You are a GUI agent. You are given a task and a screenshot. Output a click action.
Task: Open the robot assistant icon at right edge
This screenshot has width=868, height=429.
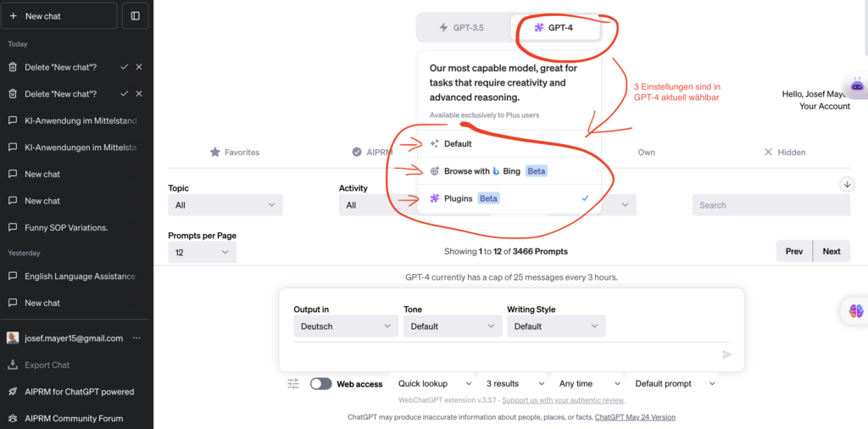(x=857, y=86)
